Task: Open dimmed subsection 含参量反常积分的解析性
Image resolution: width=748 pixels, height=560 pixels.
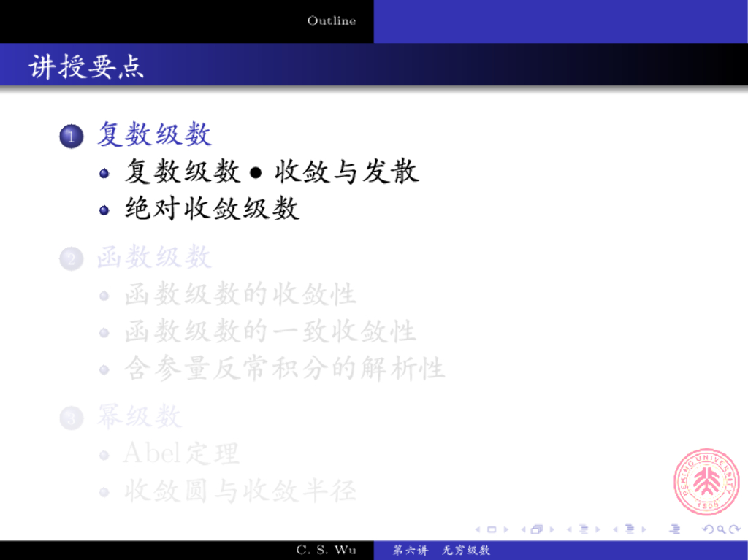Action: (x=284, y=368)
